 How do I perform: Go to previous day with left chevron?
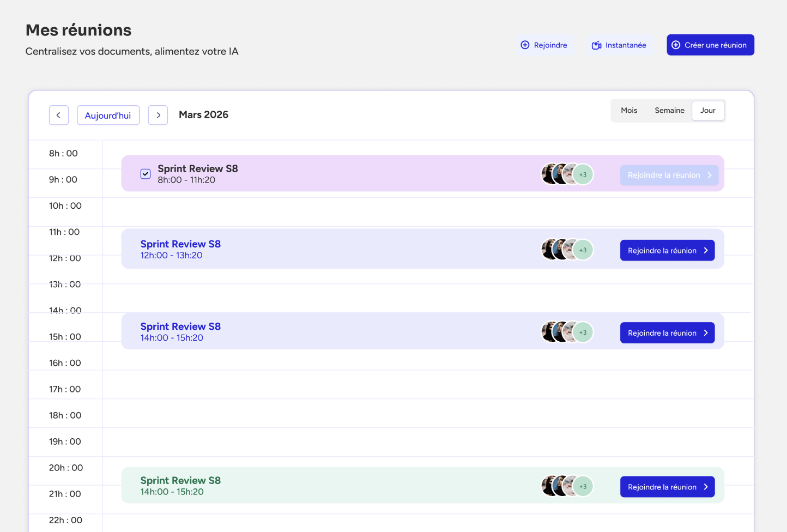click(59, 115)
